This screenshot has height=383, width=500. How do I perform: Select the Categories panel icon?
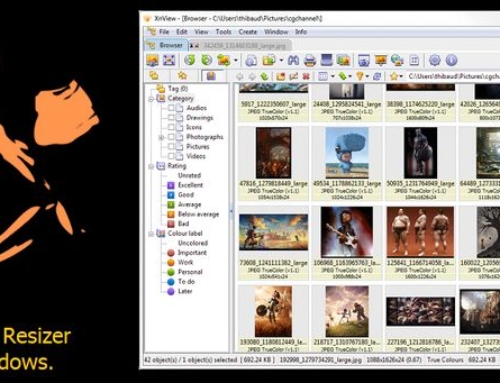[211, 76]
